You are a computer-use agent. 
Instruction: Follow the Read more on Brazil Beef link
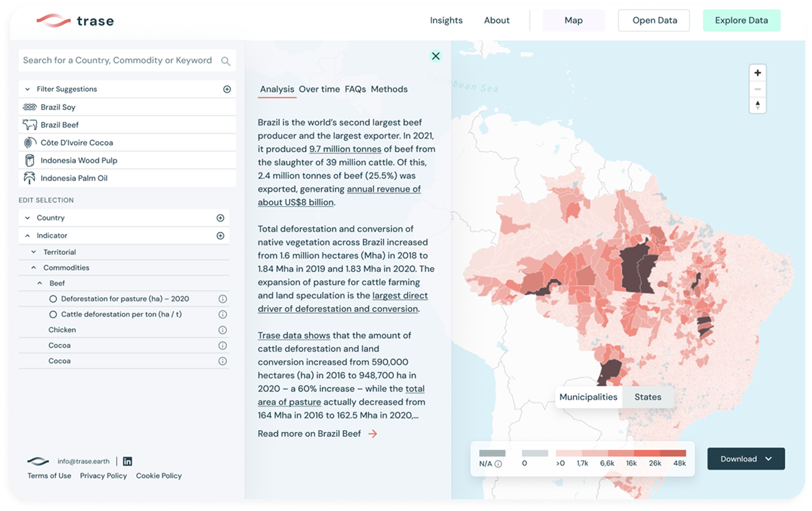317,434
